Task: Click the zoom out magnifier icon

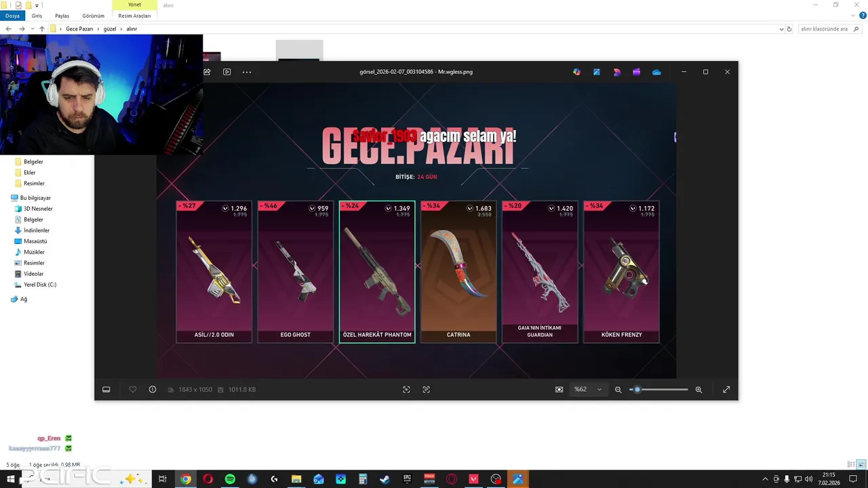Action: pos(618,390)
